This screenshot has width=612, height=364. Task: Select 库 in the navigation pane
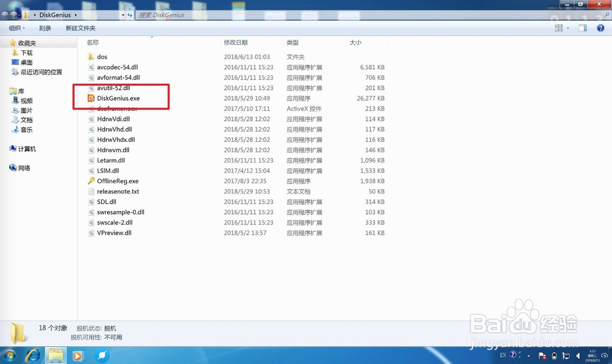coord(21,91)
